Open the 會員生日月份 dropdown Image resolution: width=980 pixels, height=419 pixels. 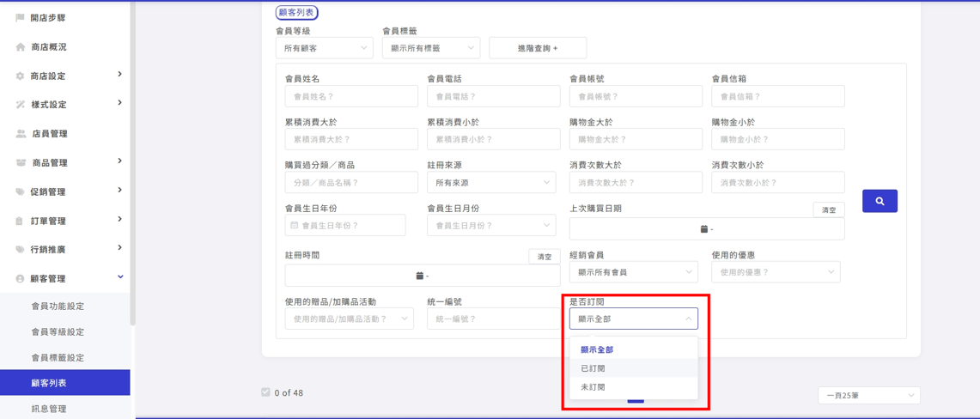point(491,225)
